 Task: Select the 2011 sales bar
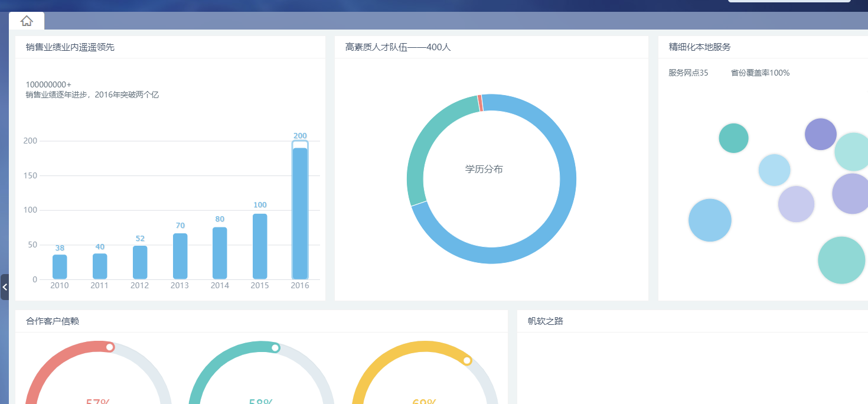100,266
